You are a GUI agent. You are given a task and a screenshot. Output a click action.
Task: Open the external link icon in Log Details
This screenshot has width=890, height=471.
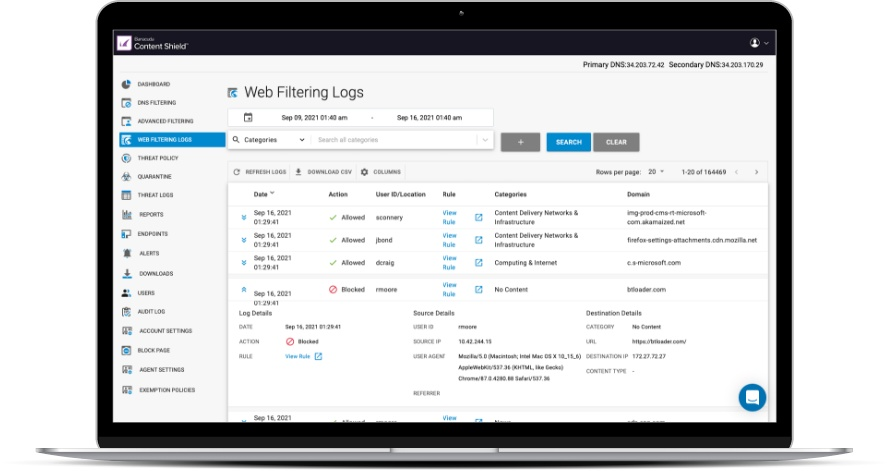(x=318, y=356)
